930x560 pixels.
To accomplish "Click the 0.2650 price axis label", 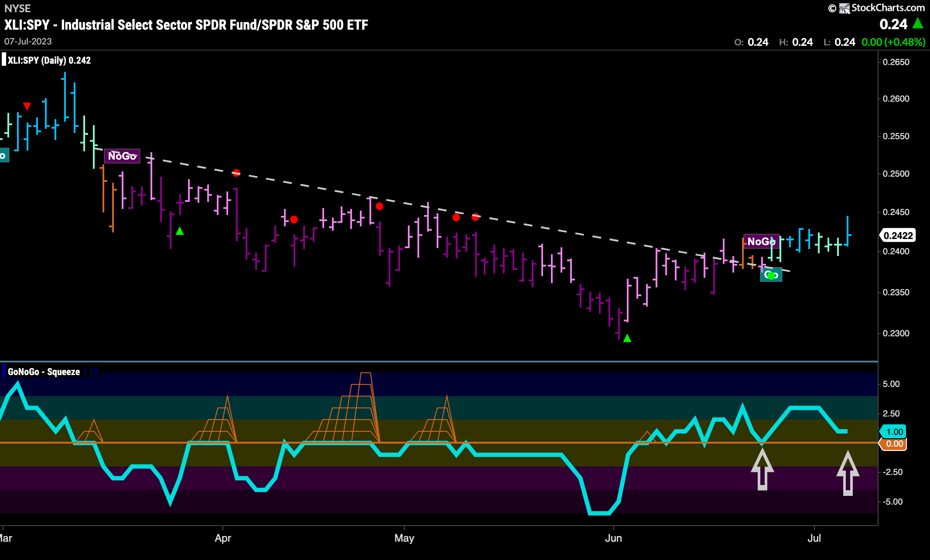I will coord(896,62).
